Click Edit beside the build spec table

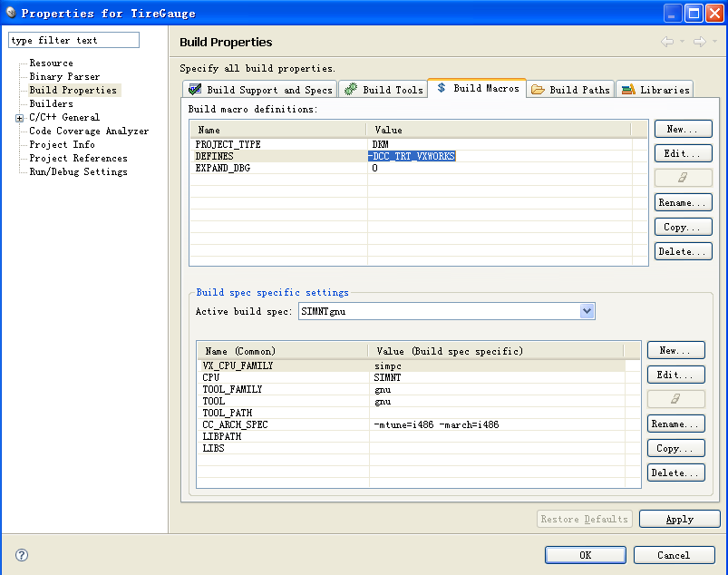point(676,375)
